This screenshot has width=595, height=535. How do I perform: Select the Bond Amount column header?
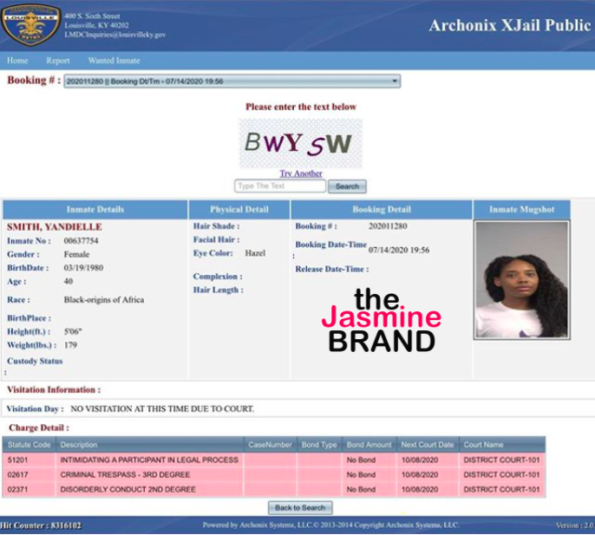pos(369,445)
